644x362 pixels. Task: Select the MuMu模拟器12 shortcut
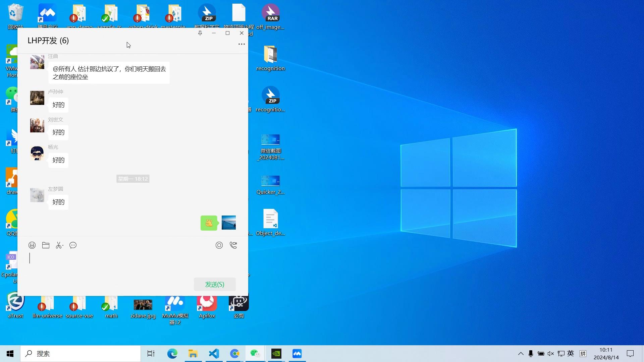(x=175, y=311)
